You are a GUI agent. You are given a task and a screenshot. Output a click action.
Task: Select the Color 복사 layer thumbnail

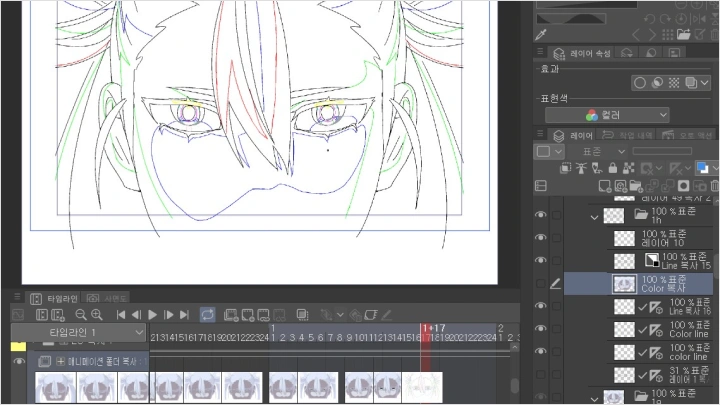[x=624, y=284]
